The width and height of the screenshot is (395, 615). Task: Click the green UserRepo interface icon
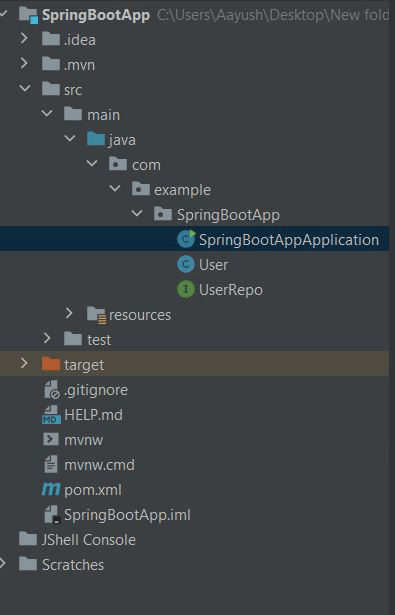[186, 289]
